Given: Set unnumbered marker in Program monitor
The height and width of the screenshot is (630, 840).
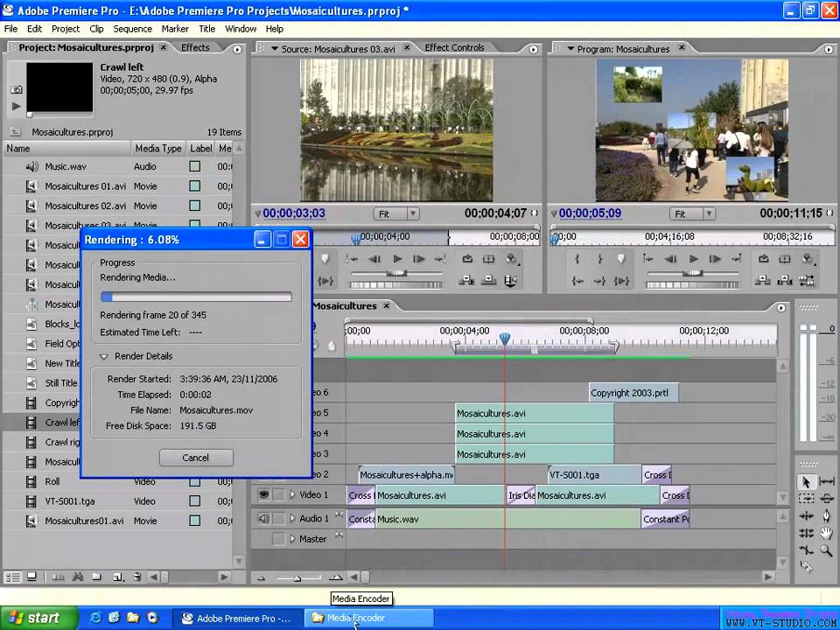Looking at the screenshot, I should pyautogui.click(x=621, y=259).
